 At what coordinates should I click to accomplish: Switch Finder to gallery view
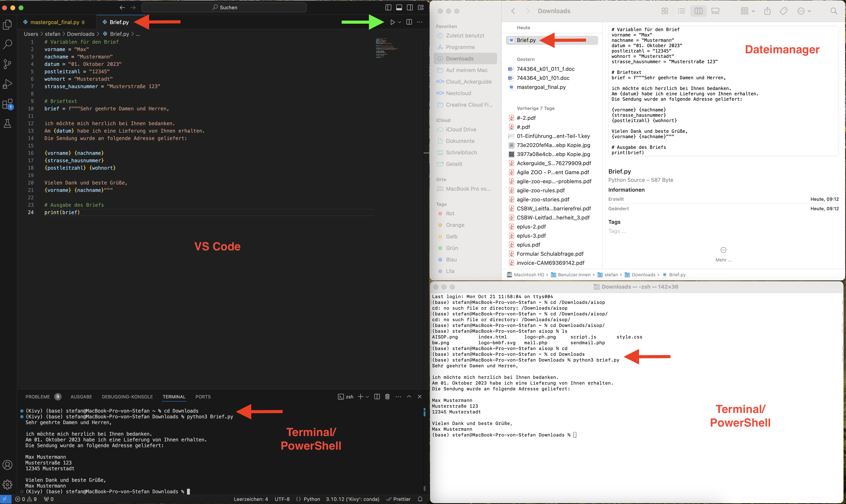point(715,11)
